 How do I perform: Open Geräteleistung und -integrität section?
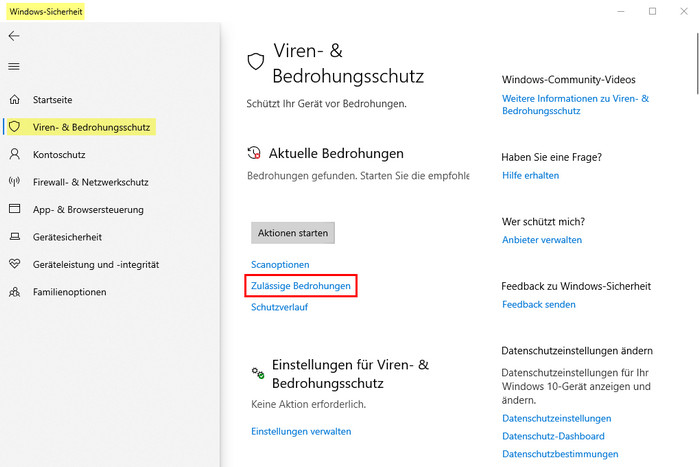coord(96,265)
